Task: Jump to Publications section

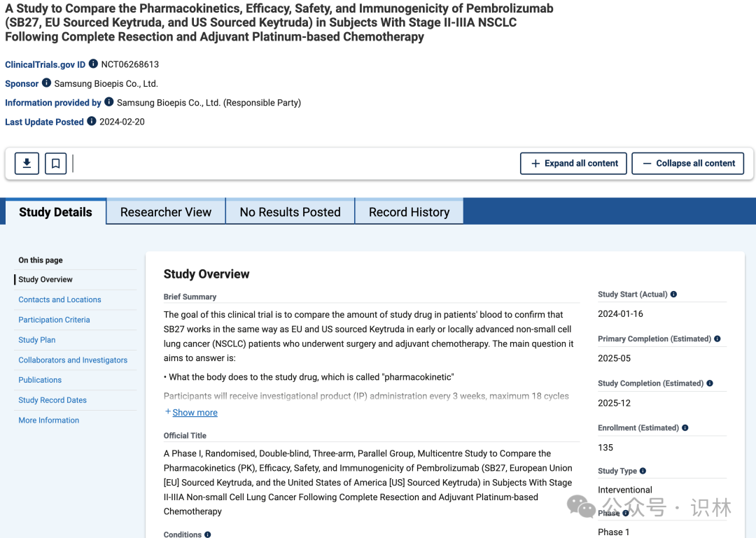Action: click(40, 381)
